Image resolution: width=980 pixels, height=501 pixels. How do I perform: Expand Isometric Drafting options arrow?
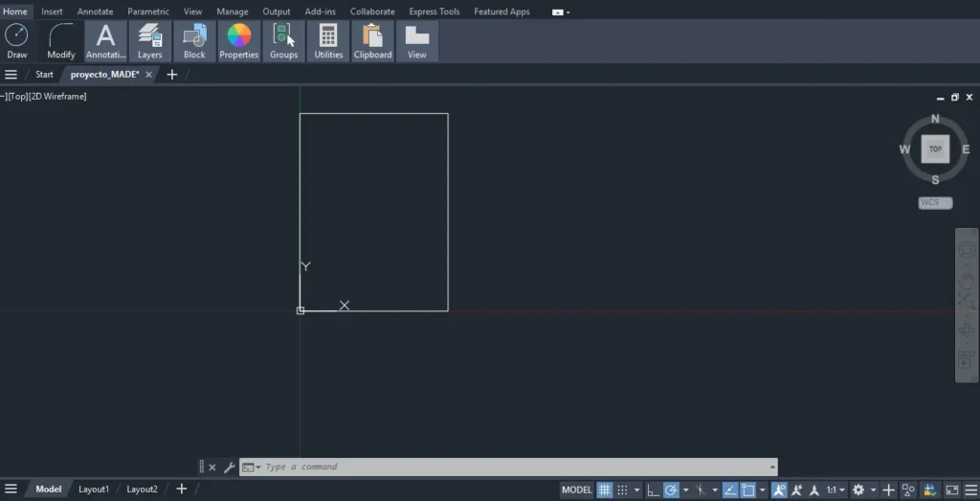(715, 490)
